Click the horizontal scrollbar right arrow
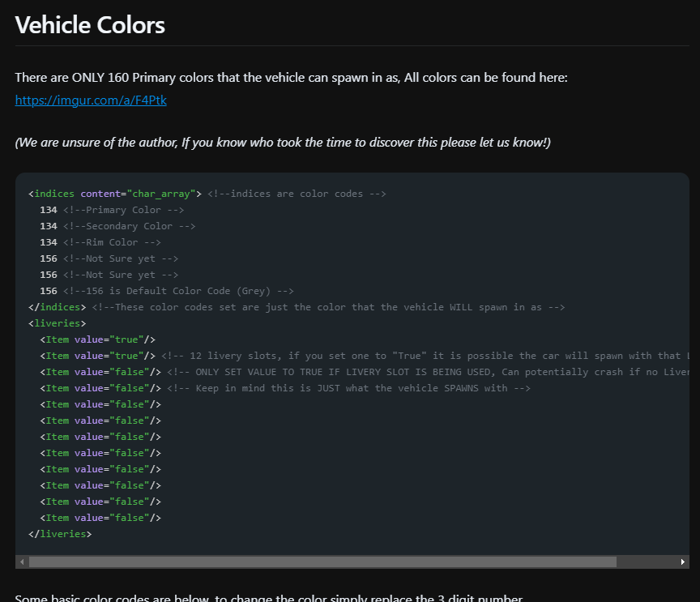 point(683,561)
